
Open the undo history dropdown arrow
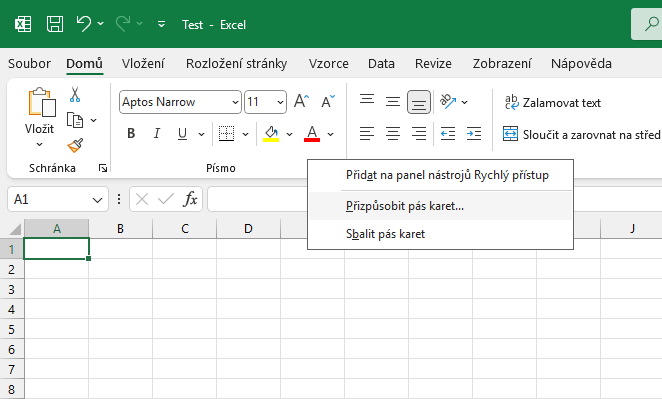click(100, 24)
